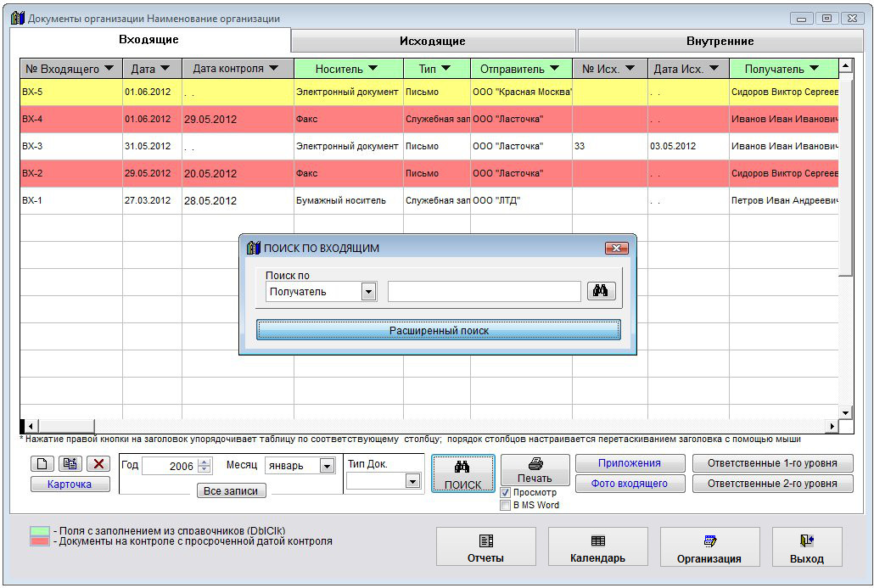
Task: Toggle the Просмотр checkbox
Action: click(x=506, y=492)
